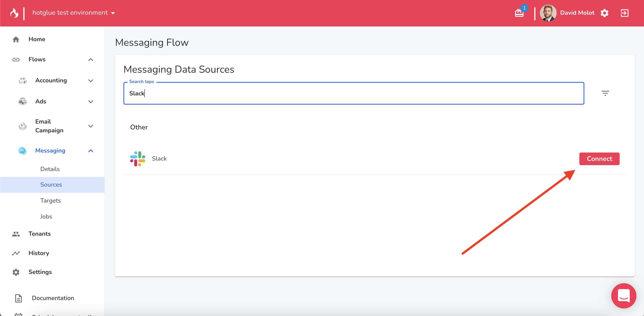Navigate to Tenants in sidebar

[x=39, y=234]
